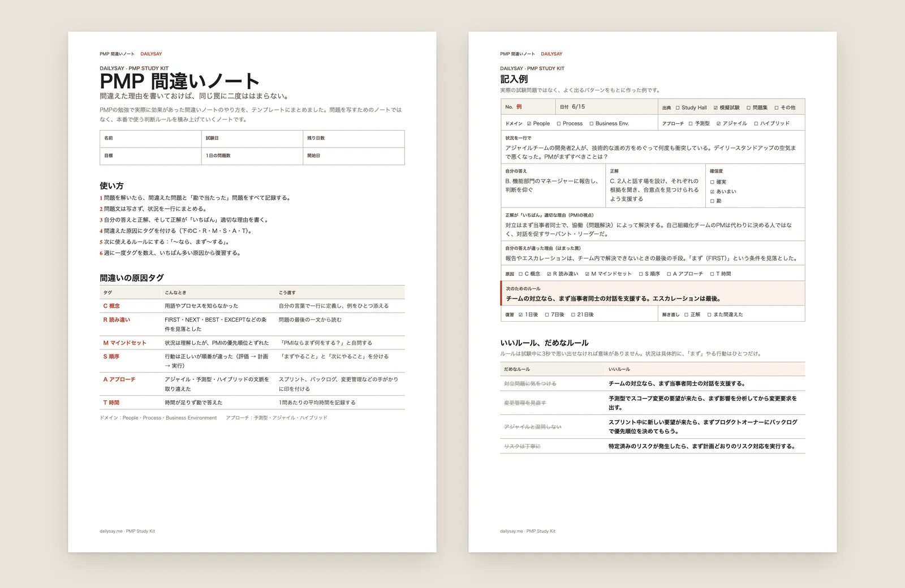The image size is (905, 588).
Task: Tick the また間違えた checkbox
Action: coord(709,314)
